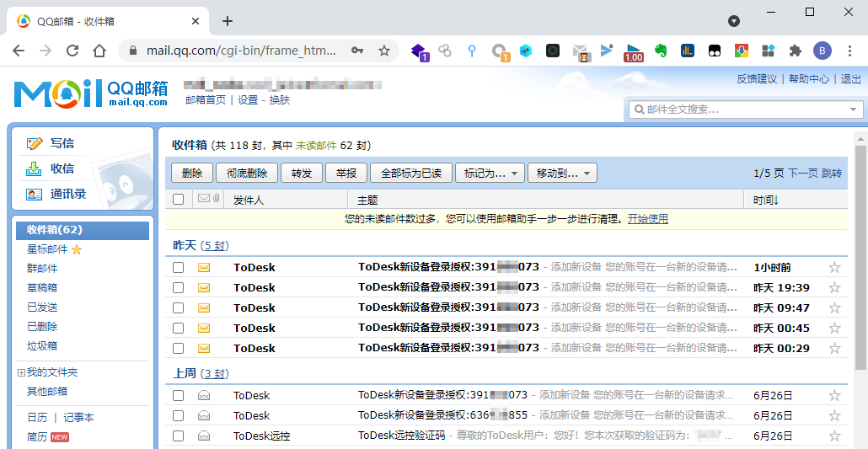
Task: Switch to the QQ邮箱 - 收件箱 tab
Action: [x=108, y=21]
